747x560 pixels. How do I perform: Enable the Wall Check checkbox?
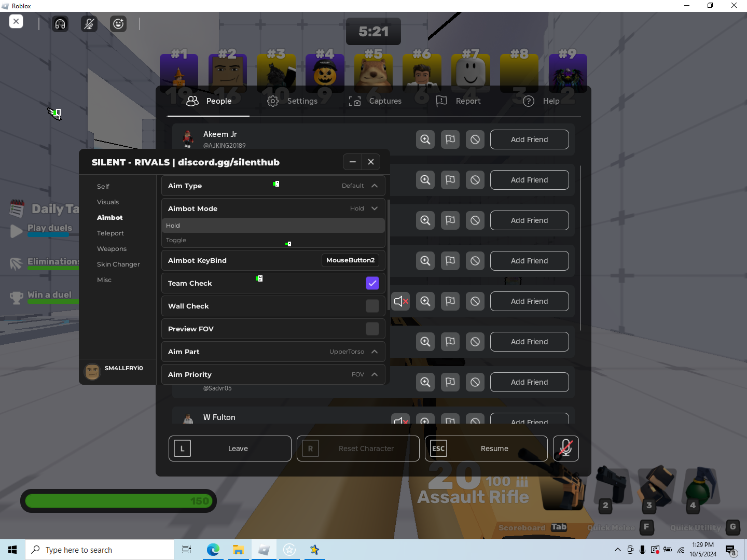372,306
